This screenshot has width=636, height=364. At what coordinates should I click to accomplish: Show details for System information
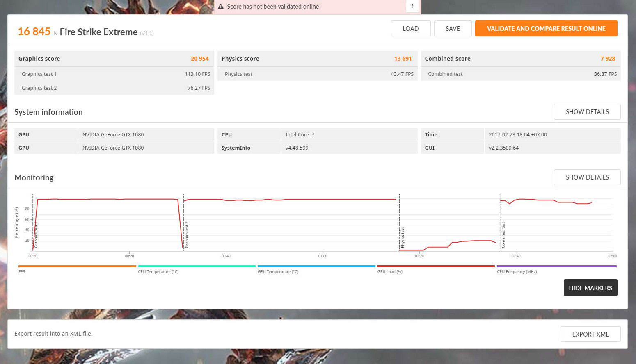pyautogui.click(x=587, y=112)
